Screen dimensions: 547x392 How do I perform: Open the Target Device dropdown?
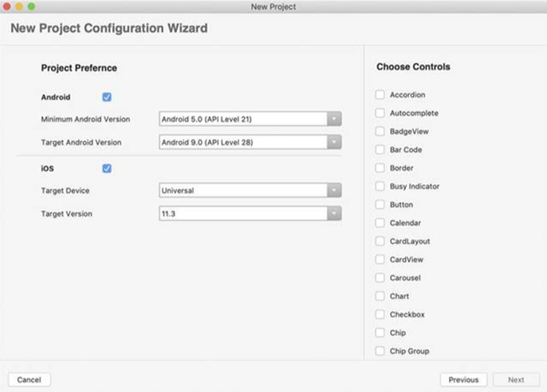250,191
